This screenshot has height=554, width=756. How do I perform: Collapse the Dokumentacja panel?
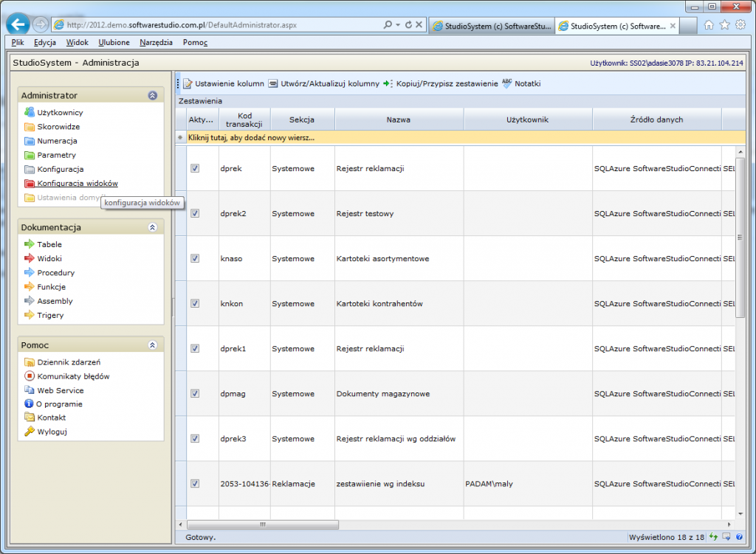click(x=152, y=227)
